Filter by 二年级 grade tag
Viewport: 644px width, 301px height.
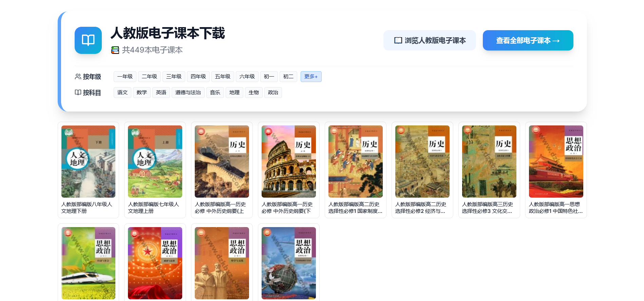click(x=149, y=77)
